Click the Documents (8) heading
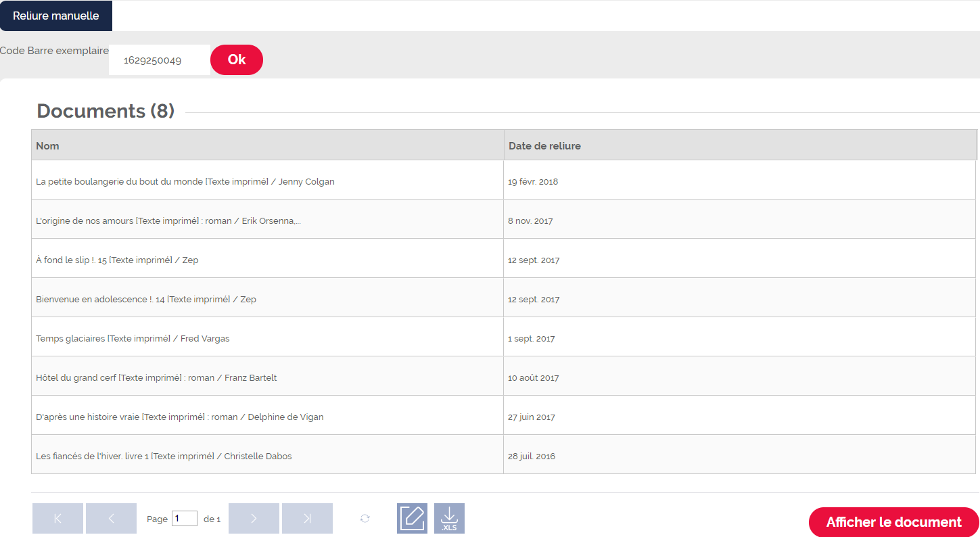Image resolution: width=980 pixels, height=537 pixels. coord(106,111)
